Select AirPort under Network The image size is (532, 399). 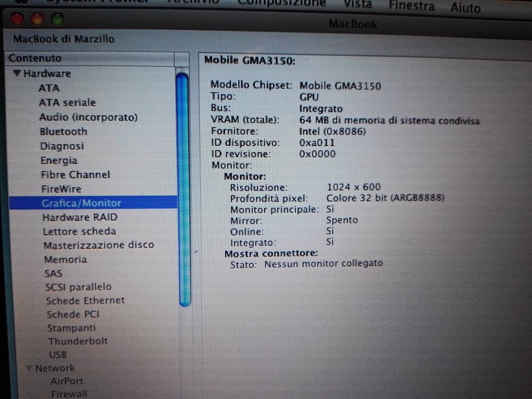point(66,381)
